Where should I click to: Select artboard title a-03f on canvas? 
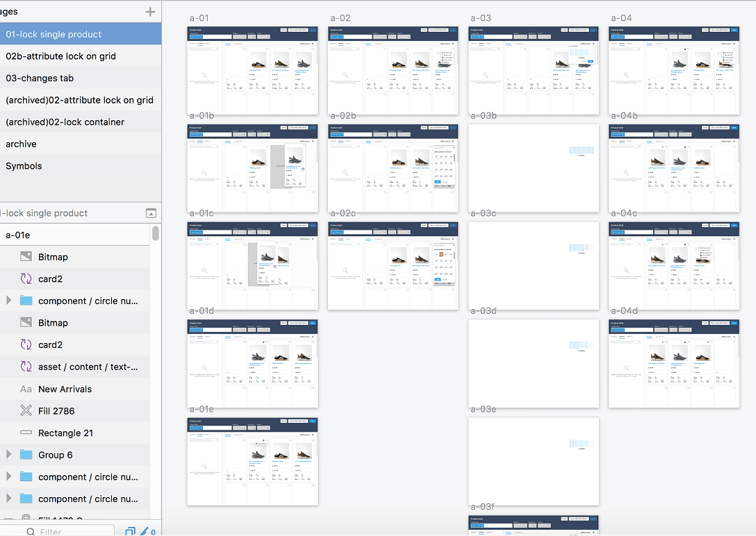(483, 507)
